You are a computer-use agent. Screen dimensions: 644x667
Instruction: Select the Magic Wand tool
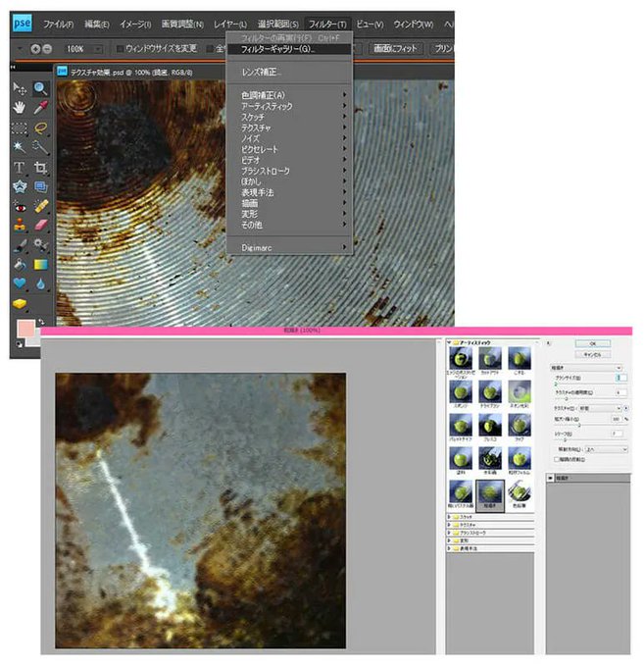(x=20, y=147)
